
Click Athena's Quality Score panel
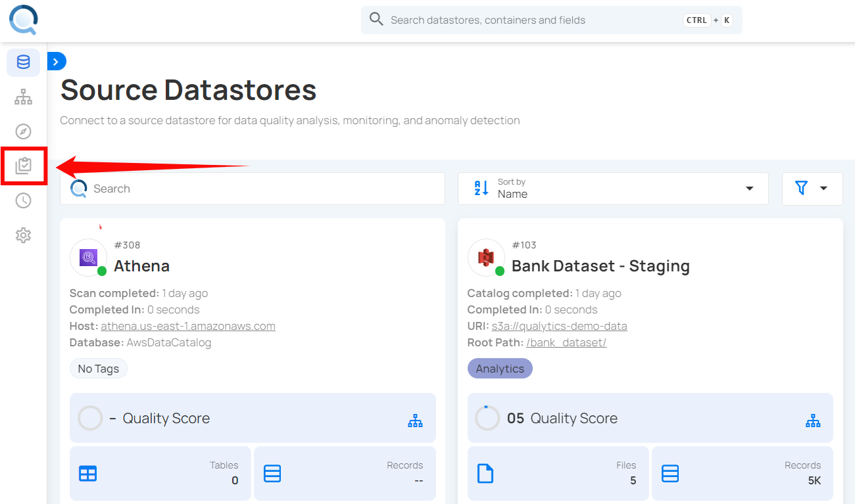click(253, 418)
